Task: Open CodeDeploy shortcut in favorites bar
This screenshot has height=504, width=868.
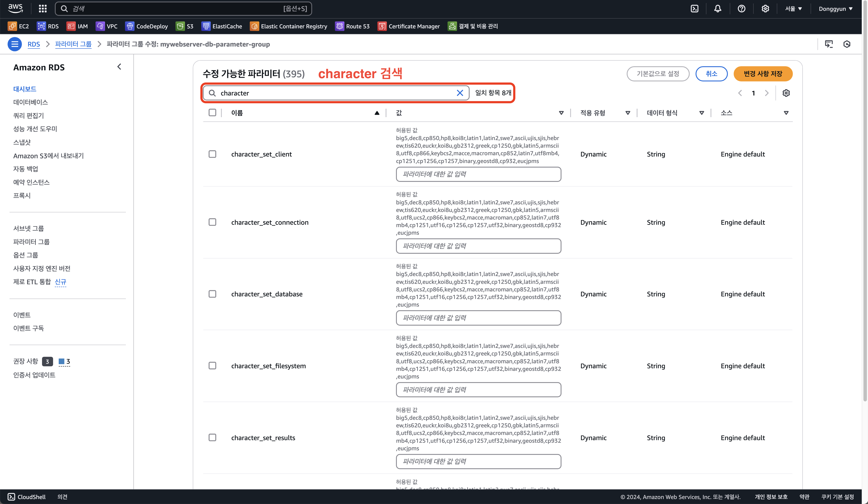Action: point(147,26)
